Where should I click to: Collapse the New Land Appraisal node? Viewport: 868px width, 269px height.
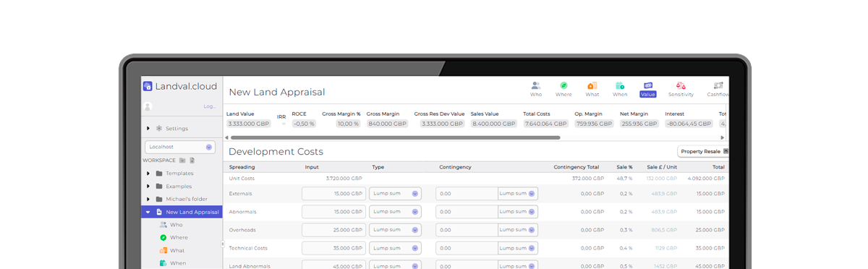[148, 212]
